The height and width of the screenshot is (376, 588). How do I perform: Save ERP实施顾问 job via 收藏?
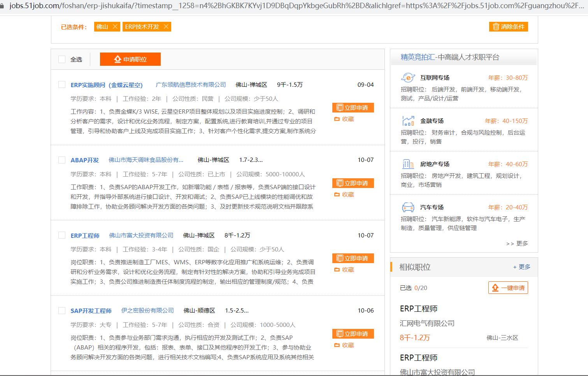344,119
